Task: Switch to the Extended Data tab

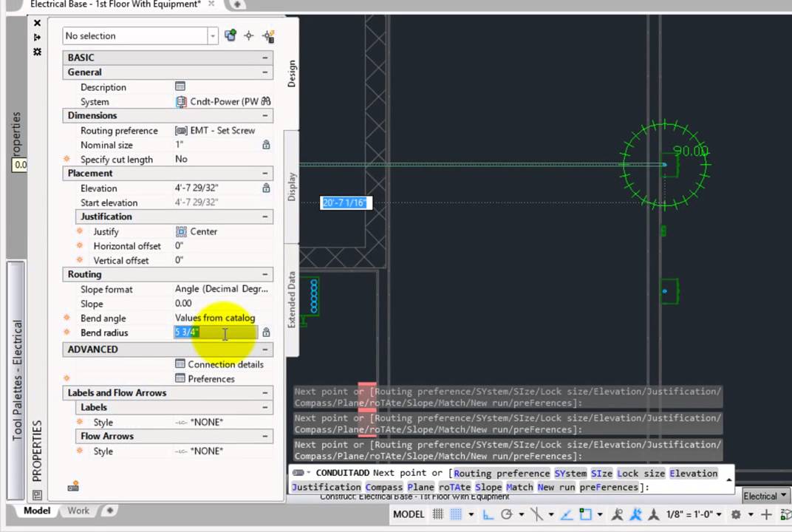Action: (291, 299)
